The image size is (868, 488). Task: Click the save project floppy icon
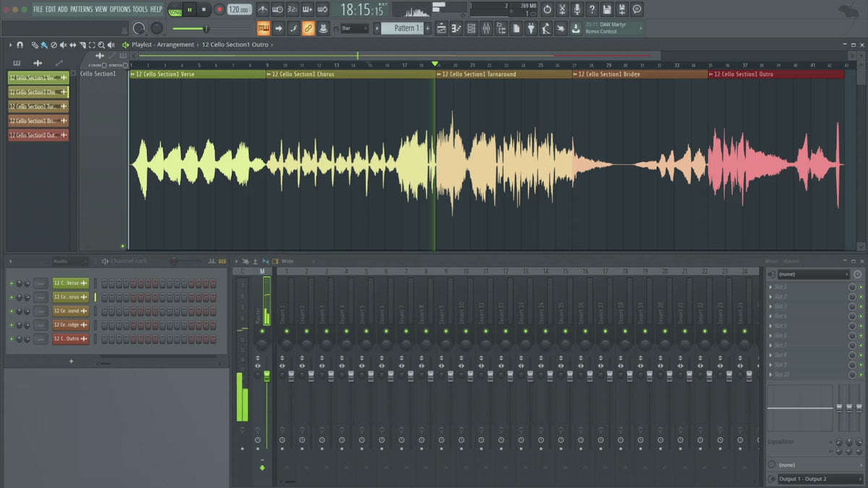(x=607, y=9)
